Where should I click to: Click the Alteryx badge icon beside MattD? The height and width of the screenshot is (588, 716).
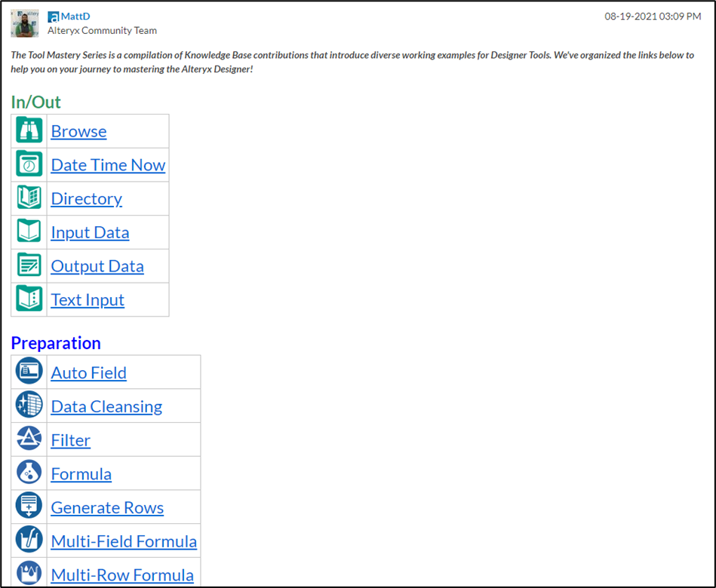(54, 17)
